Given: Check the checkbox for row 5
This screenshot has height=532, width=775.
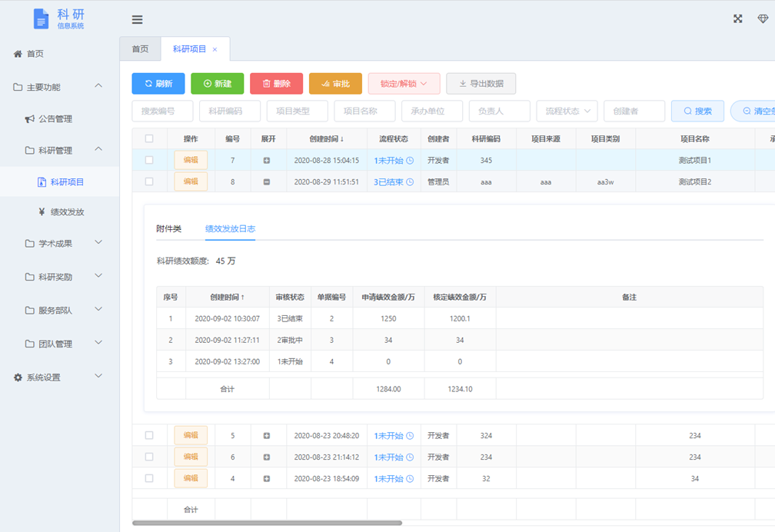Looking at the screenshot, I should click(149, 435).
